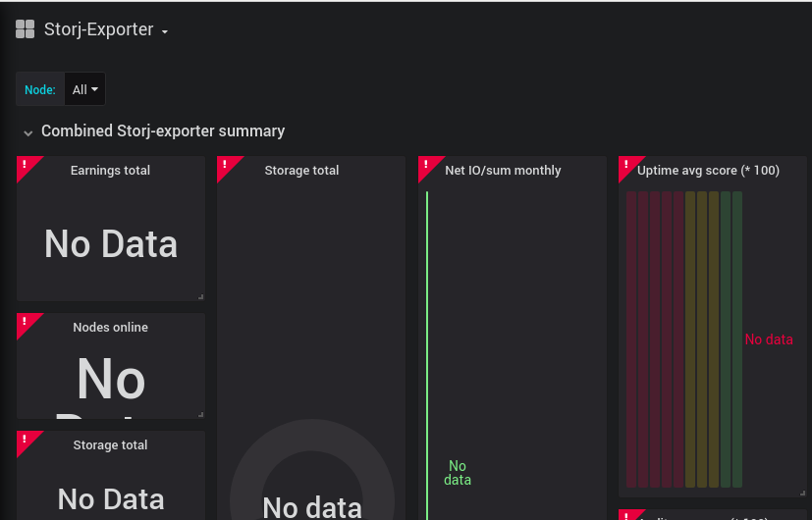Open the Storj-Exporter dashboard title dropdown
The height and width of the screenshot is (520, 812).
click(x=106, y=30)
